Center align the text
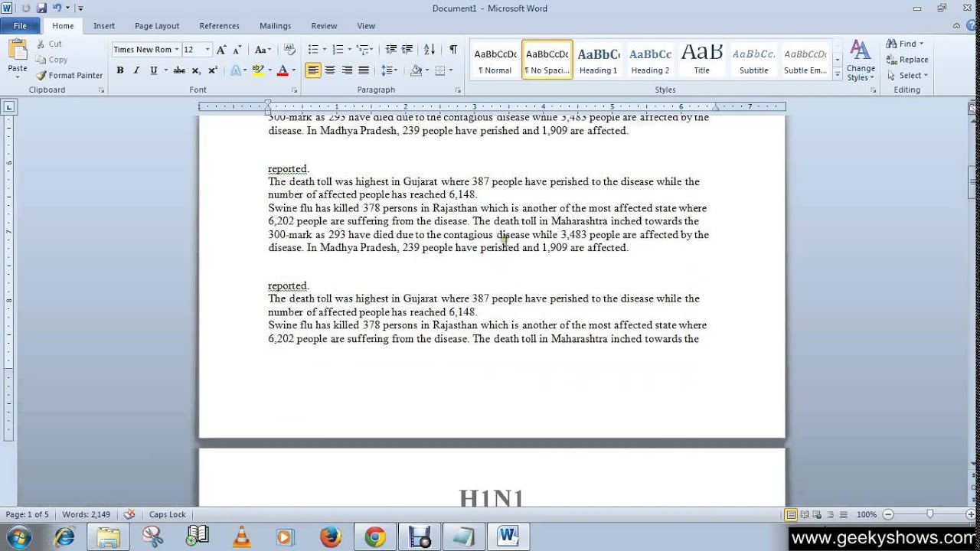980x551 pixels. point(330,70)
